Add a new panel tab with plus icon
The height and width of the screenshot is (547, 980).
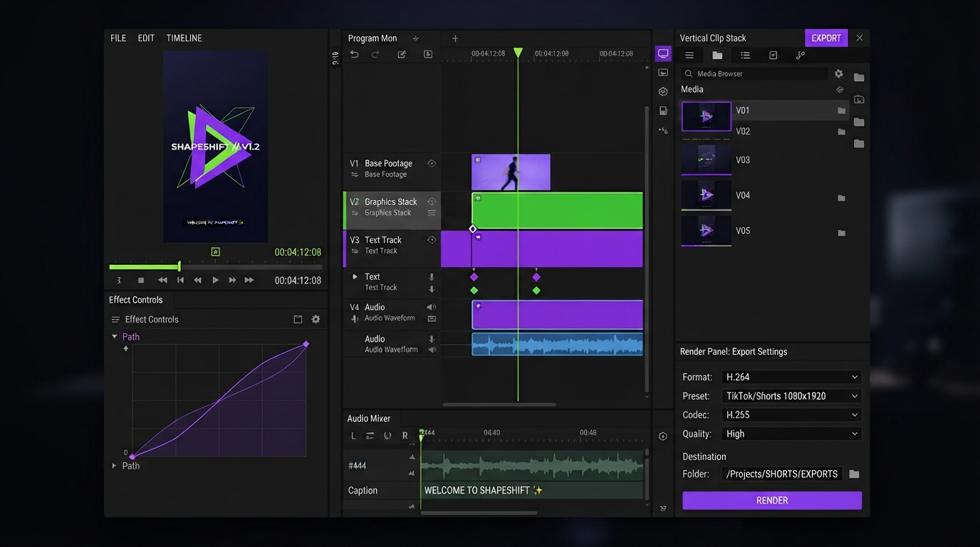455,38
